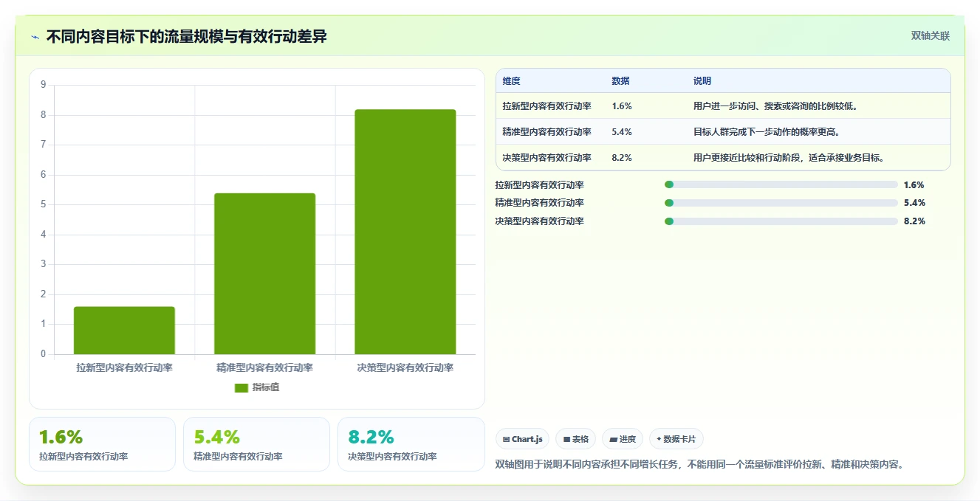Click description 目标人群完成下一步动作的概率更高
The width and height of the screenshot is (980, 501).
click(767, 132)
